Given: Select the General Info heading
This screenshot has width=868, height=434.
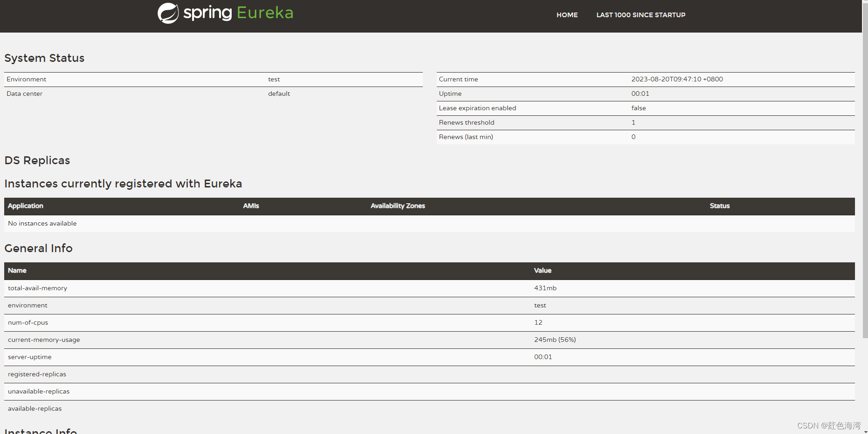Looking at the screenshot, I should pos(39,248).
